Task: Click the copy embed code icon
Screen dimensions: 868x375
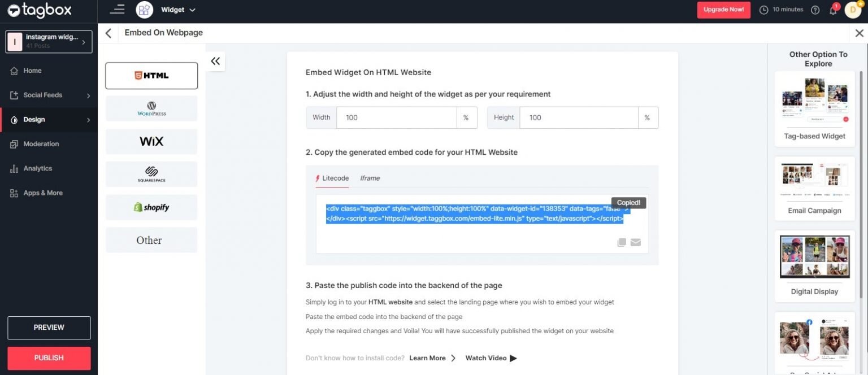Action: [621, 242]
